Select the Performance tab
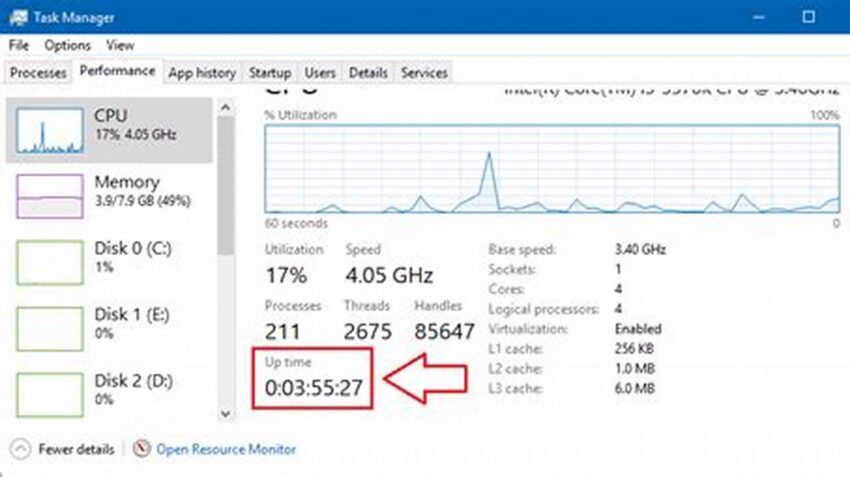The width and height of the screenshot is (850, 477). coord(117,71)
